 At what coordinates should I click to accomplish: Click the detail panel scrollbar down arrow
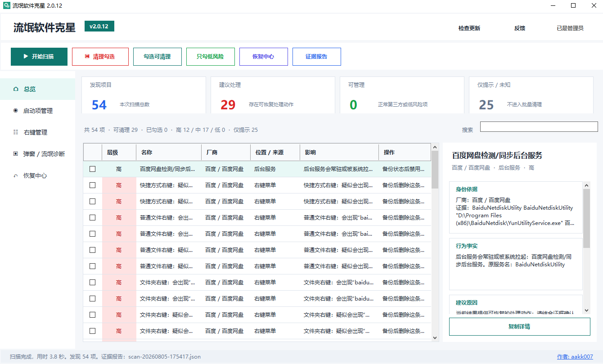tap(586, 310)
